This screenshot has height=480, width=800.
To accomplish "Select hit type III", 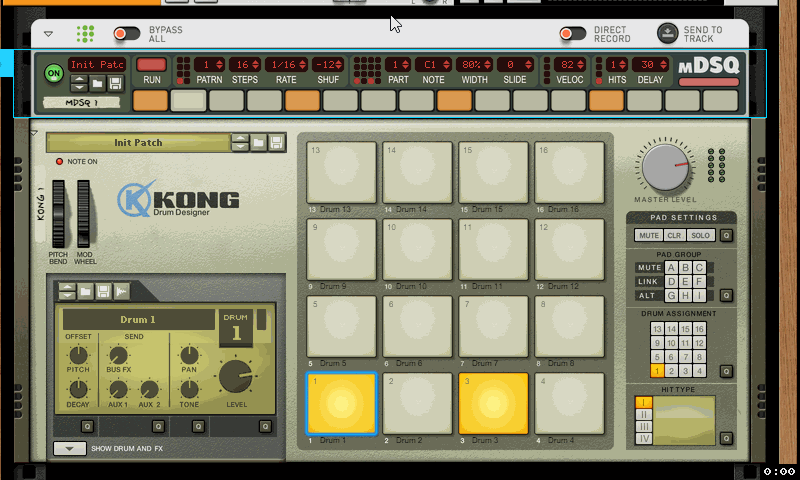I will [643, 426].
